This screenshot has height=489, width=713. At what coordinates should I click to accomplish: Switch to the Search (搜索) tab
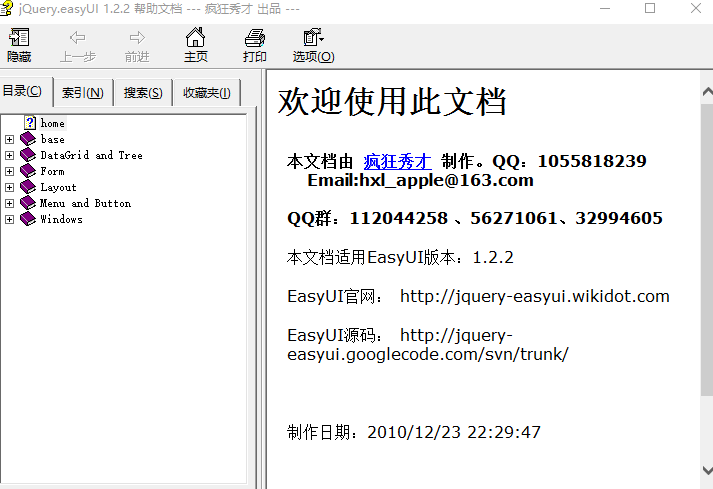pos(143,93)
